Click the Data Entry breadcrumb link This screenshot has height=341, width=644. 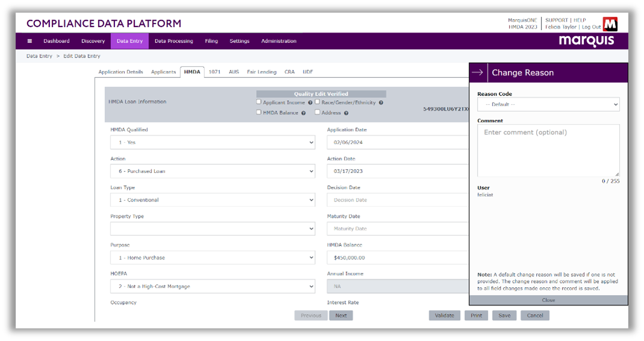click(x=39, y=56)
